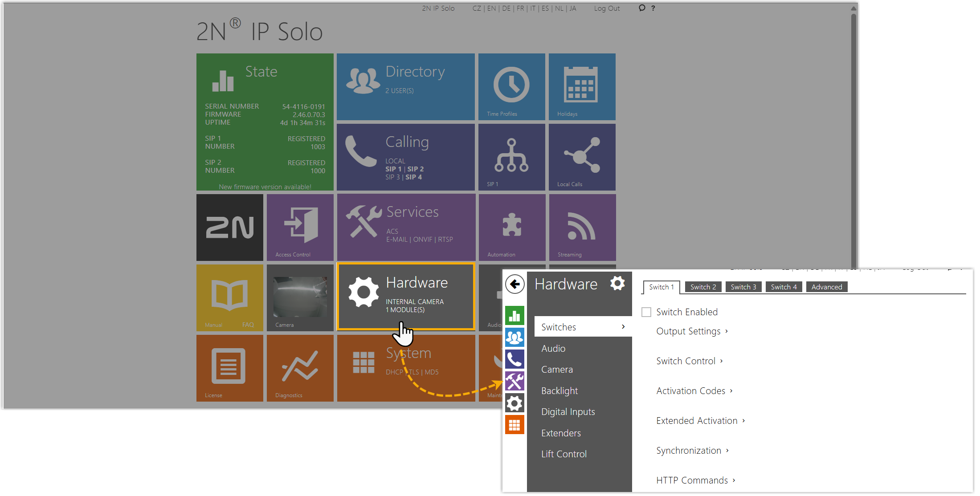Open the Calling phone sidebar icon
Image resolution: width=980 pixels, height=496 pixels.
click(514, 359)
